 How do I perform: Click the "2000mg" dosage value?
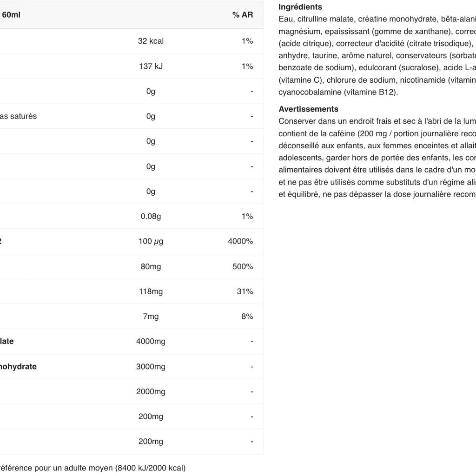(151, 391)
